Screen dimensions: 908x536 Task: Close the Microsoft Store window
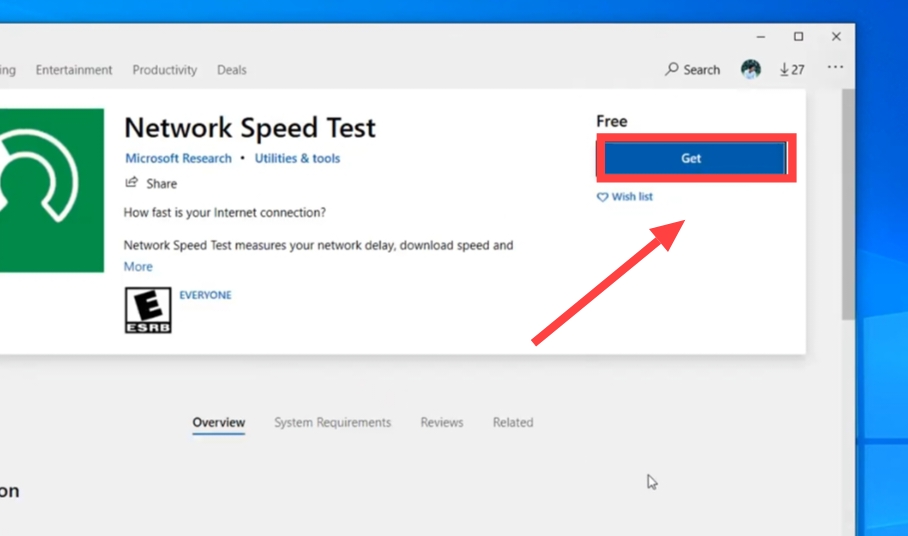tap(836, 36)
